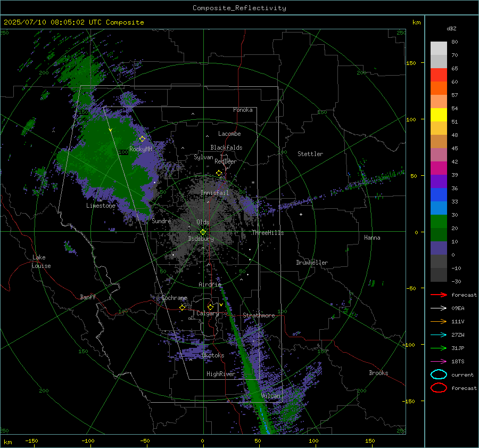Click the 'current' legend label
The height and width of the screenshot is (448, 479).
coord(463,374)
